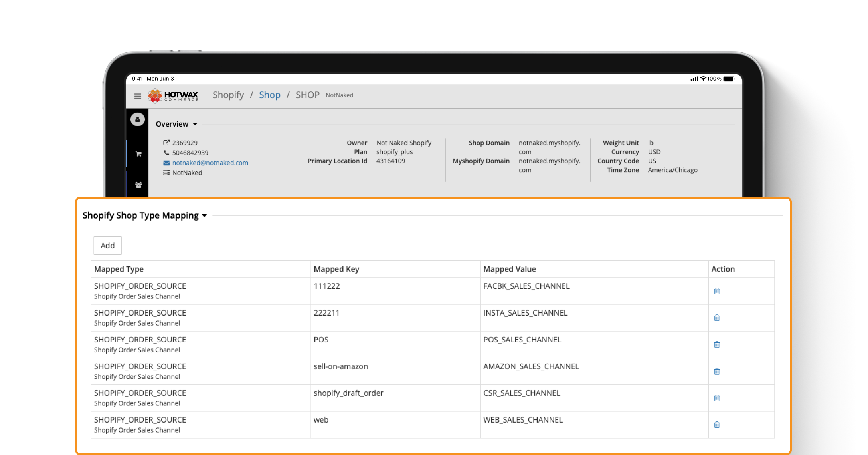
Task: Open the notnaked@notnaked.com email link
Action: click(210, 163)
